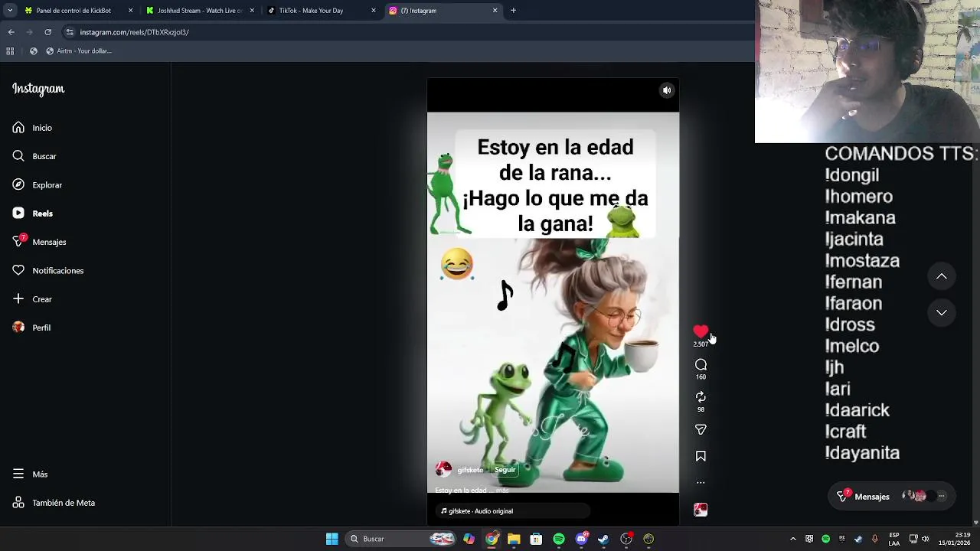Screen dimensions: 980x551
Task: Open the tab search dropdown arrow
Action: click(10, 11)
